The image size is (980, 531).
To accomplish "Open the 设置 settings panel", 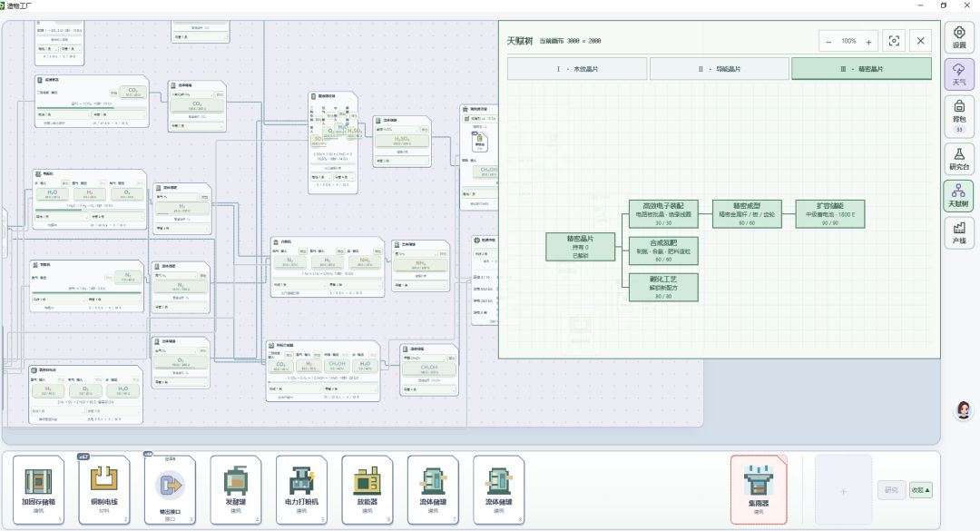I will click(959, 37).
